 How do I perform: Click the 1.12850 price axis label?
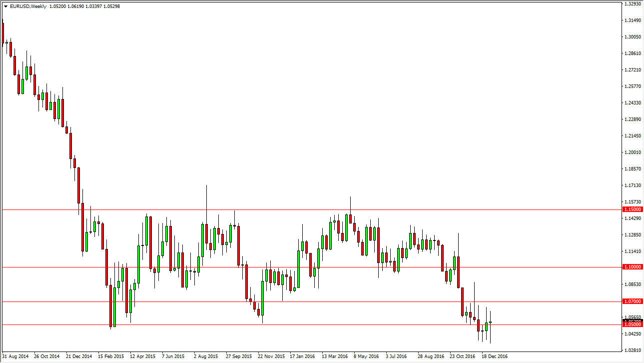point(633,235)
